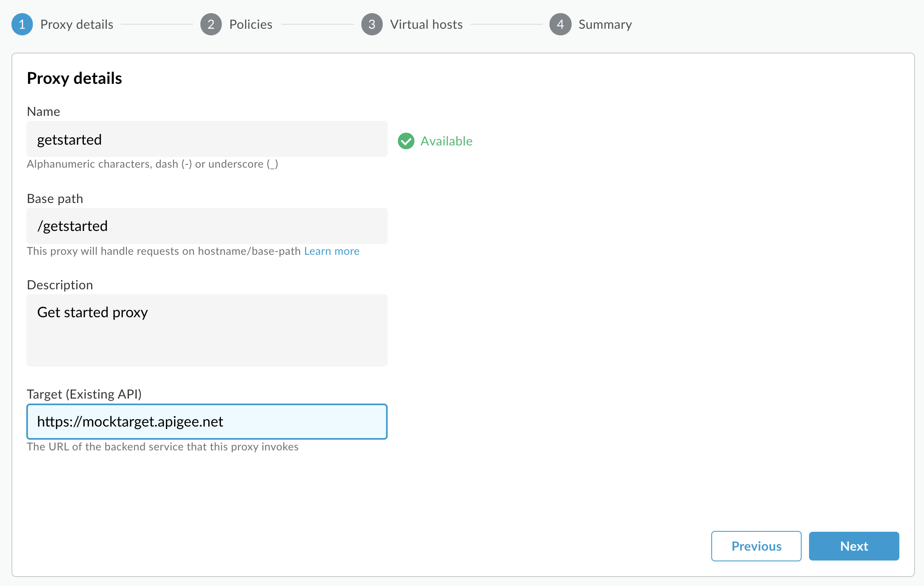The height and width of the screenshot is (586, 924).
Task: Click the step 3 circle icon
Action: click(x=372, y=25)
